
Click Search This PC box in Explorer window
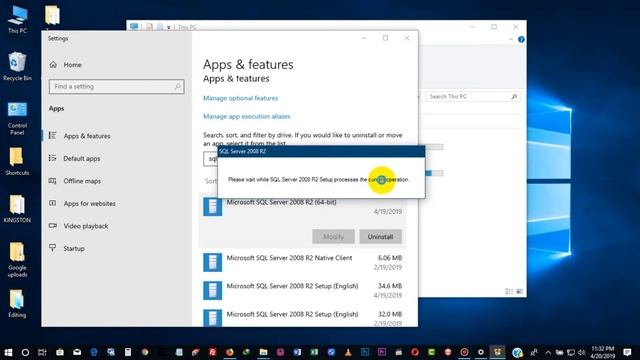[473, 96]
